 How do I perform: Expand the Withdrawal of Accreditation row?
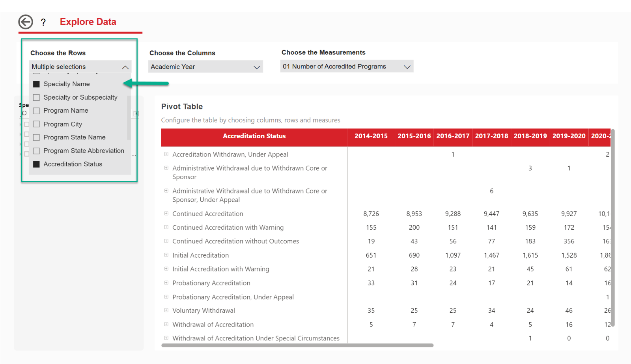166,324
